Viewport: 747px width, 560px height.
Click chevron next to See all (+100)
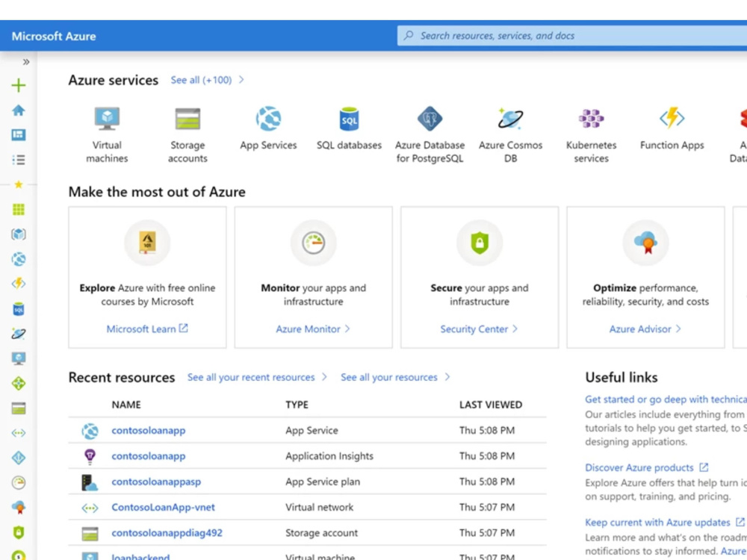click(x=241, y=80)
